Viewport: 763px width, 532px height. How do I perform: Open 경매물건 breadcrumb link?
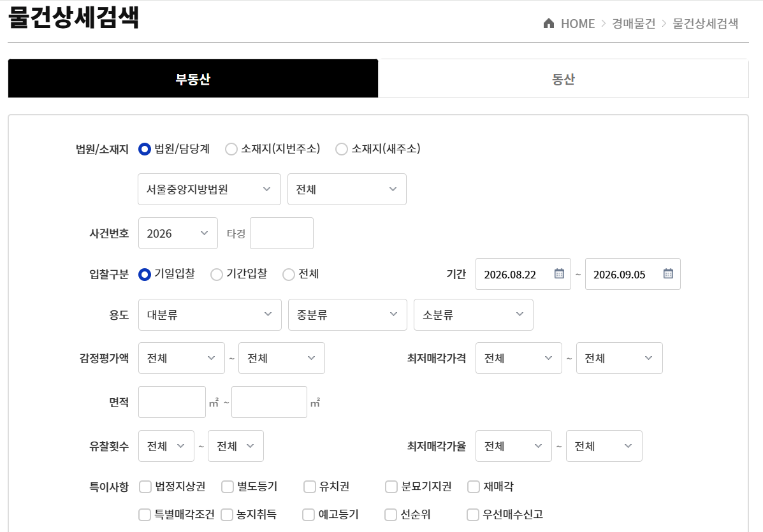click(x=634, y=24)
